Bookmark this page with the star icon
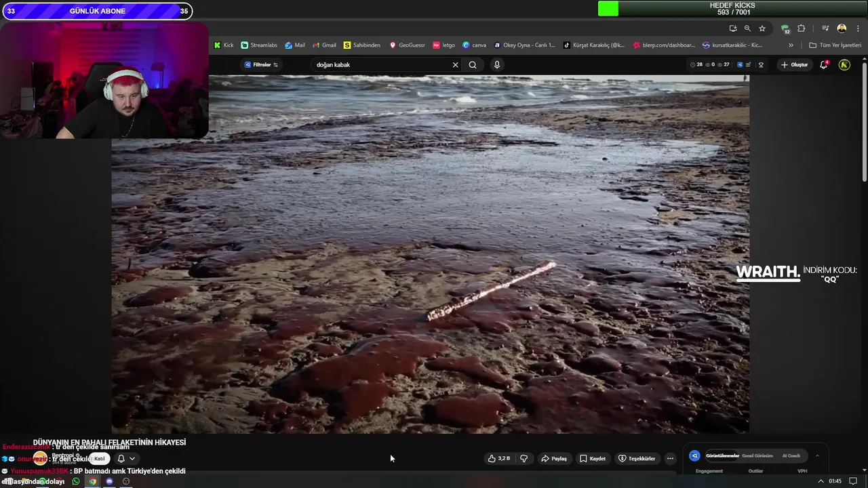This screenshot has width=868, height=488. pos(762,28)
